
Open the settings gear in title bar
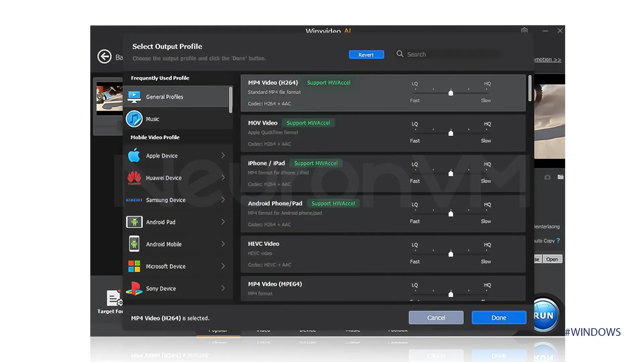[524, 30]
